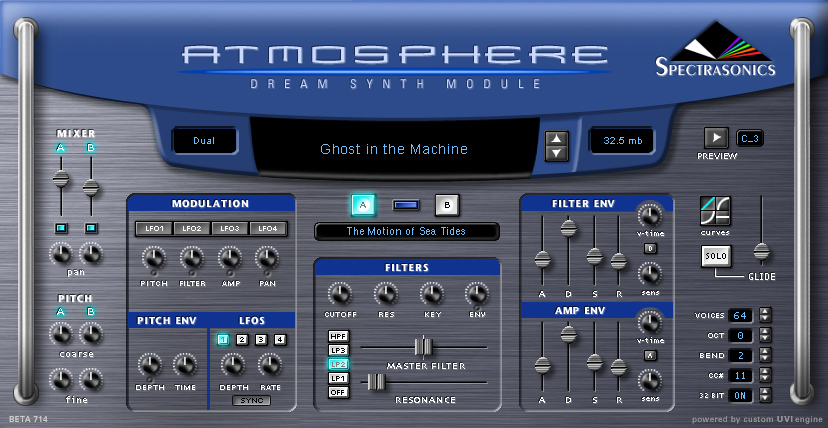
Task: Click the Mixer B volume fader
Action: click(x=91, y=187)
